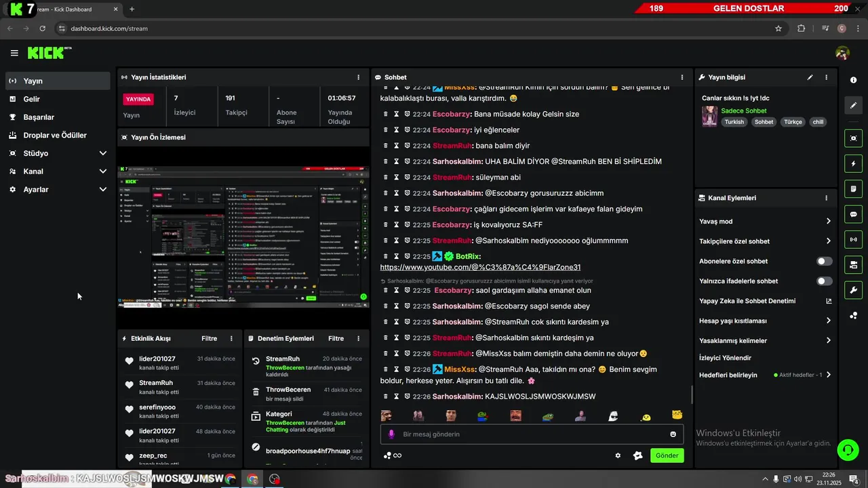Open Yayın İstatistikleri panel three-dot menu

tap(359, 77)
